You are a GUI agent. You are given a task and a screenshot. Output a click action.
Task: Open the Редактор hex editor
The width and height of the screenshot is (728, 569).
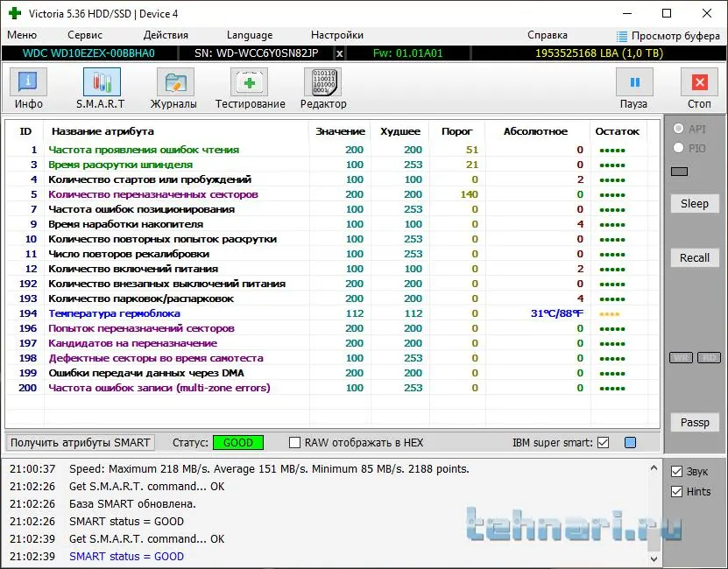[x=322, y=88]
